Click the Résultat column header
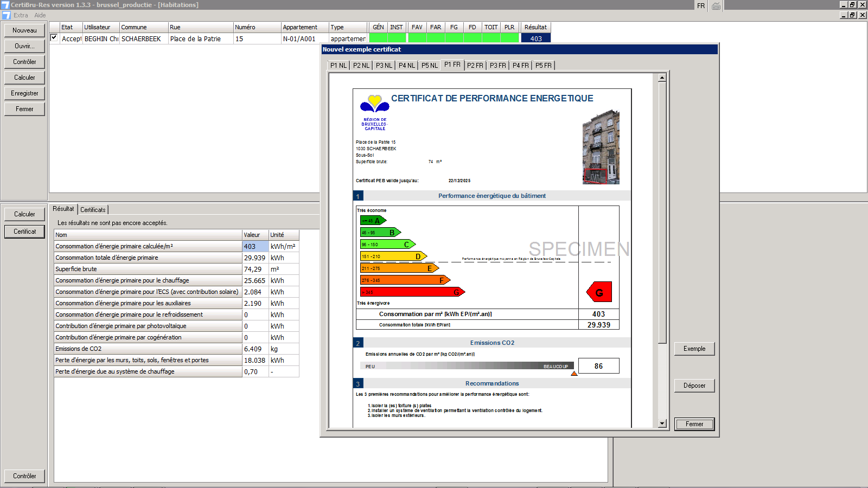The height and width of the screenshot is (488, 868). (x=535, y=27)
